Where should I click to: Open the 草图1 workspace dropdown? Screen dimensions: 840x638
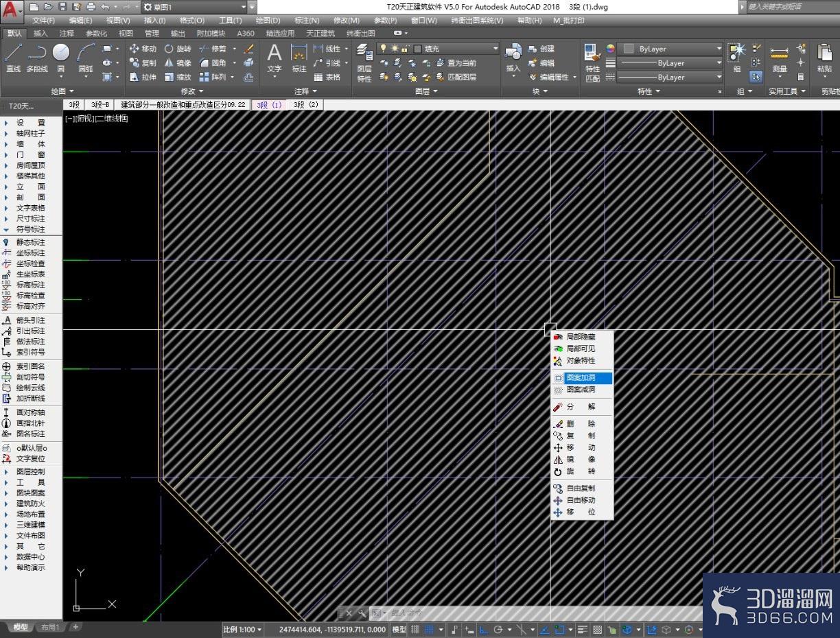[x=194, y=7]
